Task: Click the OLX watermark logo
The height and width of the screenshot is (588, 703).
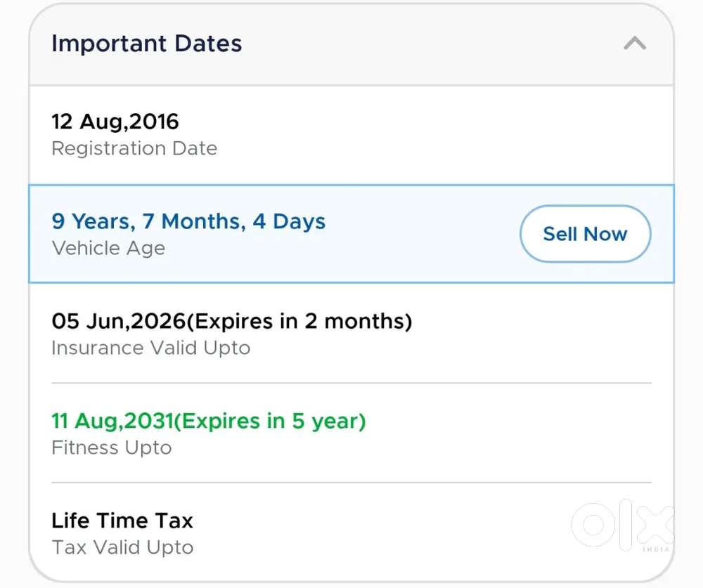Action: click(x=621, y=524)
